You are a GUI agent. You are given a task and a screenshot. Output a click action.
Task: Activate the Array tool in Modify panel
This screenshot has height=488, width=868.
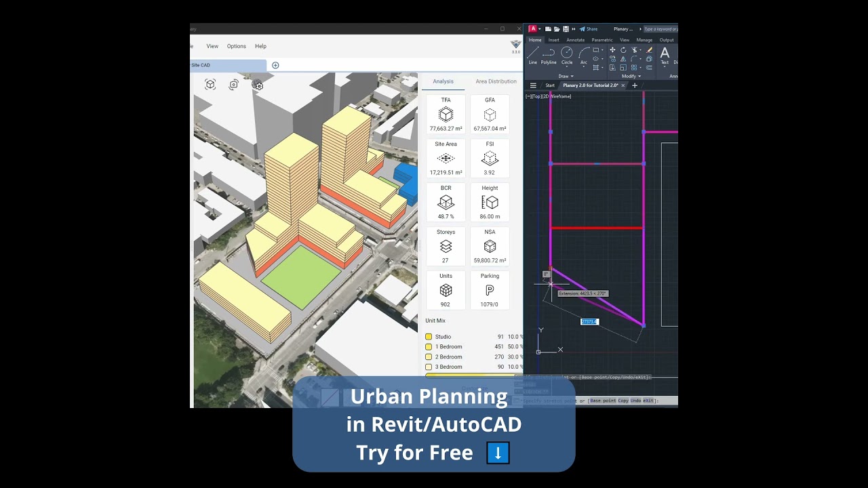(x=634, y=68)
